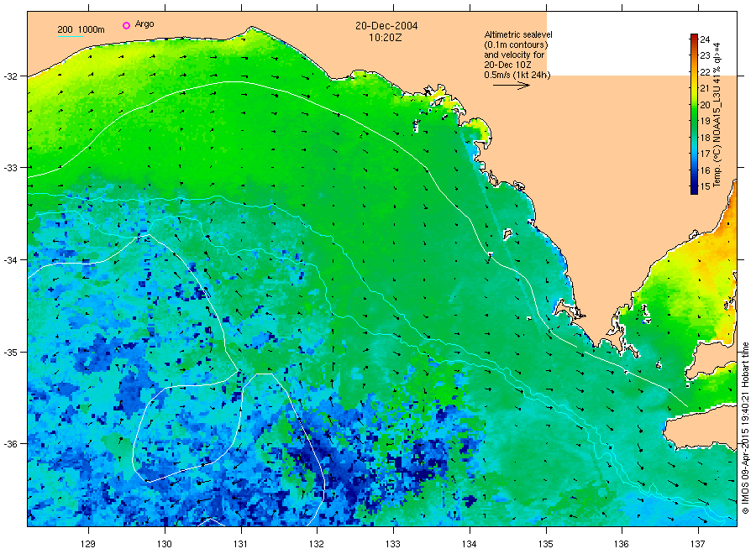Click the 'Argo' legend label
The width and height of the screenshot is (756, 554).
pyautogui.click(x=144, y=24)
